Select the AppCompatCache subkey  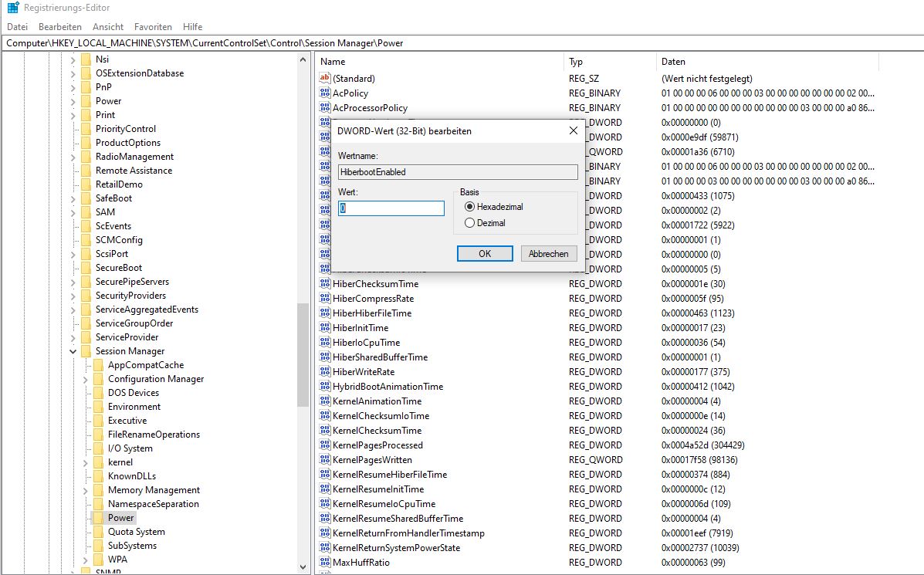[x=146, y=364]
